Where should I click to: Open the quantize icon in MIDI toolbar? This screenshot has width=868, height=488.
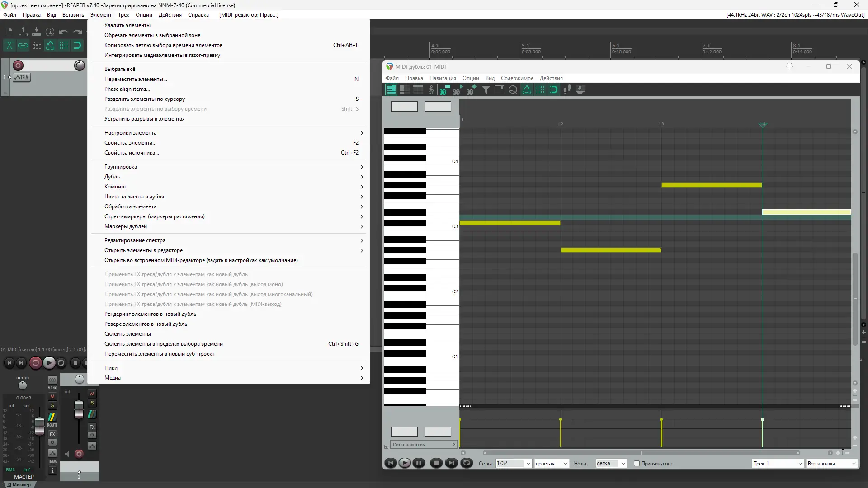tap(513, 90)
